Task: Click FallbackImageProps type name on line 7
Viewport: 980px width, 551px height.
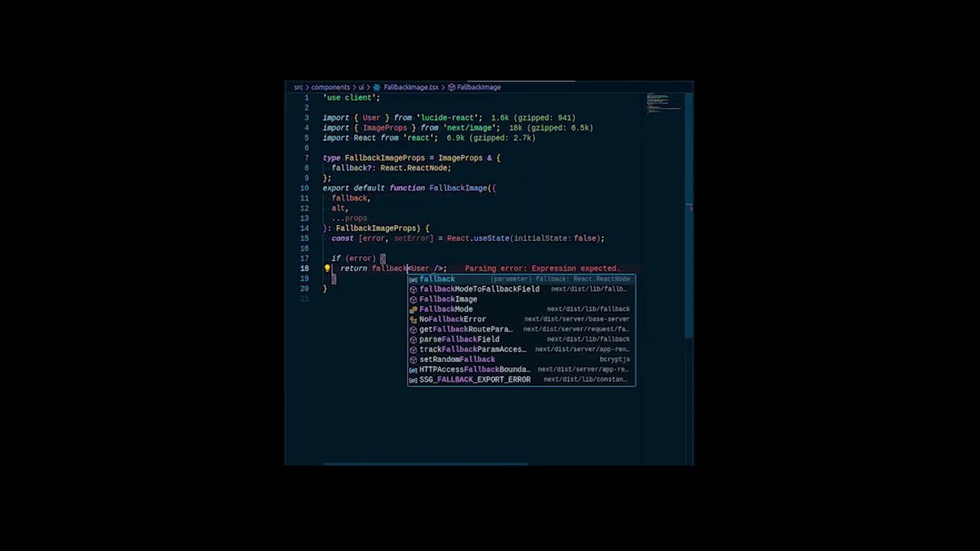Action: pyautogui.click(x=384, y=158)
